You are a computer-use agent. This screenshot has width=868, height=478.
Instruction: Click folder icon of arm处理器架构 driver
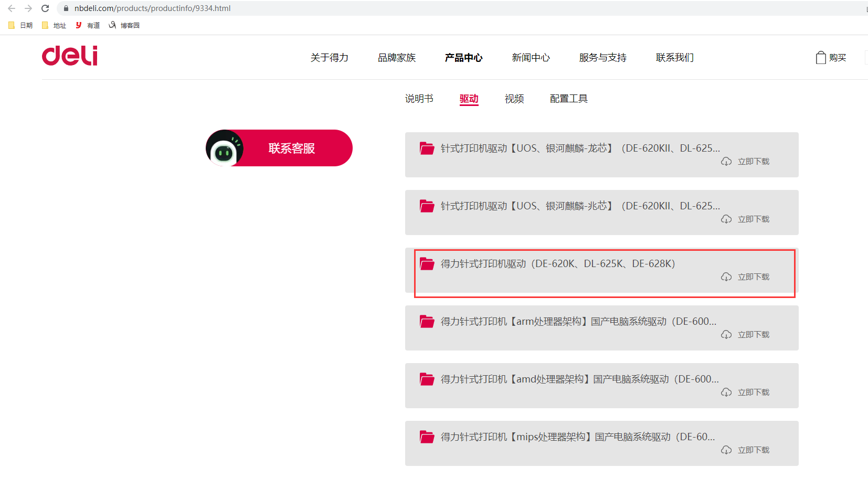(x=427, y=322)
